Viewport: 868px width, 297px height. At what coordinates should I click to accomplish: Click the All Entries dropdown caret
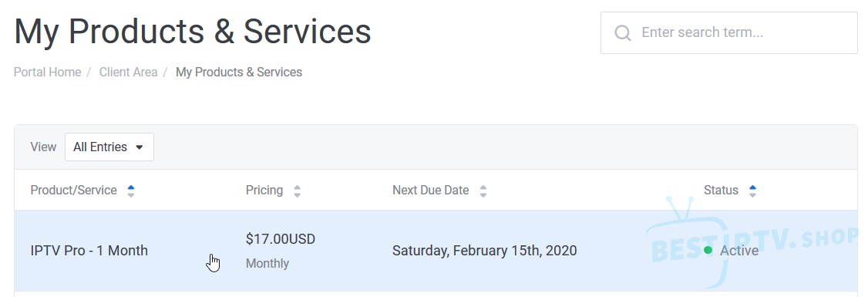[140, 147]
